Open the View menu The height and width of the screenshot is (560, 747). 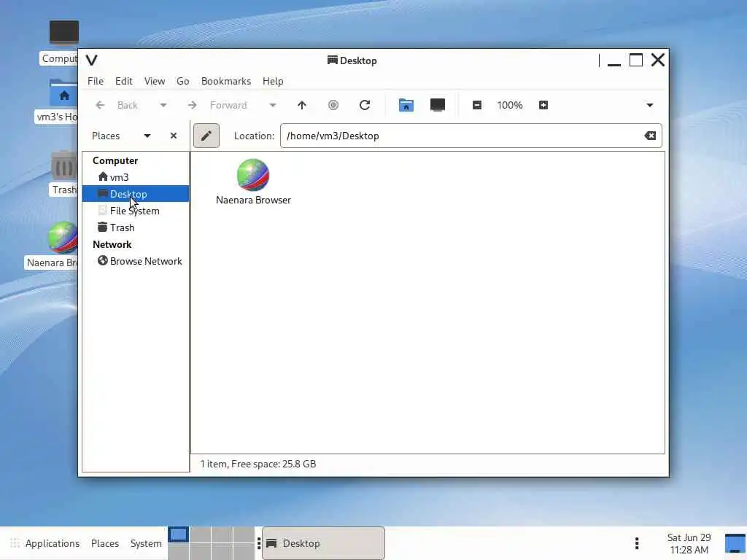tap(155, 81)
